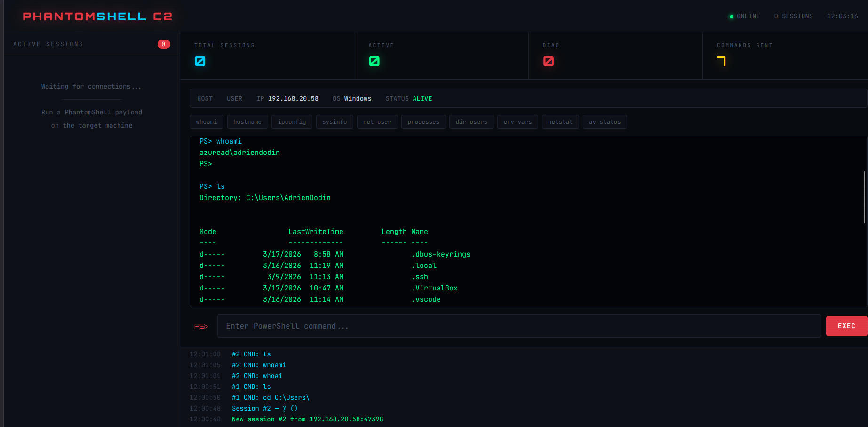
Task: Click the sessions count in the header
Action: click(x=793, y=16)
